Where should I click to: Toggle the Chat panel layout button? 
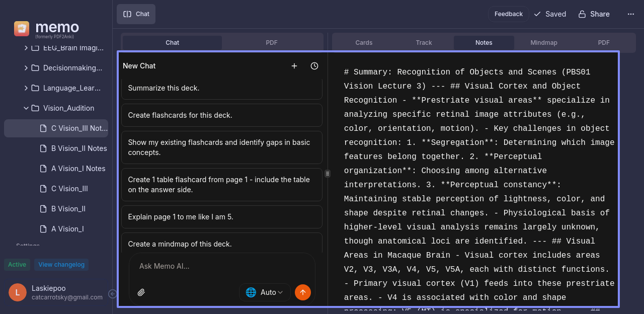[136, 14]
